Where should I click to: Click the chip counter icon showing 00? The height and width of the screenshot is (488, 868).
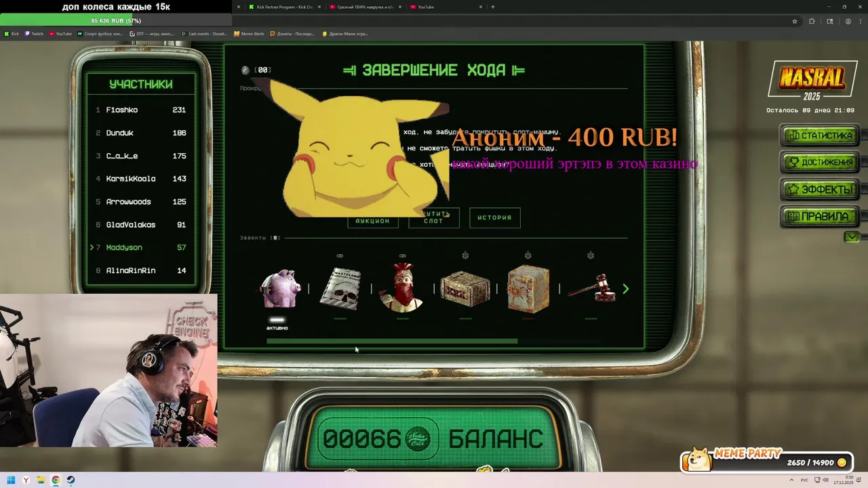click(245, 70)
